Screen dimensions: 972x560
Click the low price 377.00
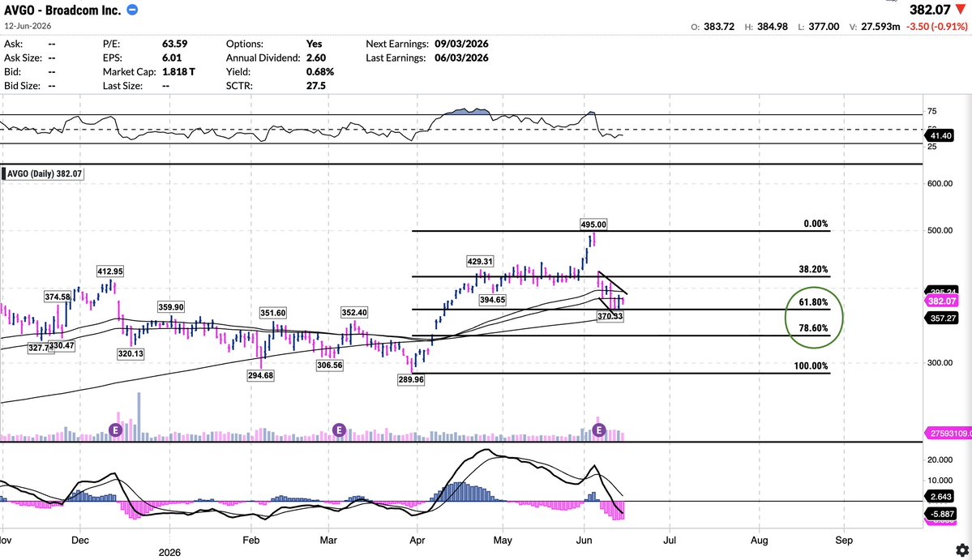(x=824, y=27)
